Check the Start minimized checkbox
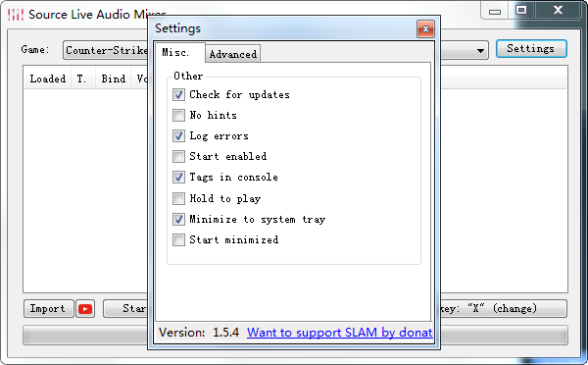Image resolution: width=588 pixels, height=365 pixels. click(178, 240)
